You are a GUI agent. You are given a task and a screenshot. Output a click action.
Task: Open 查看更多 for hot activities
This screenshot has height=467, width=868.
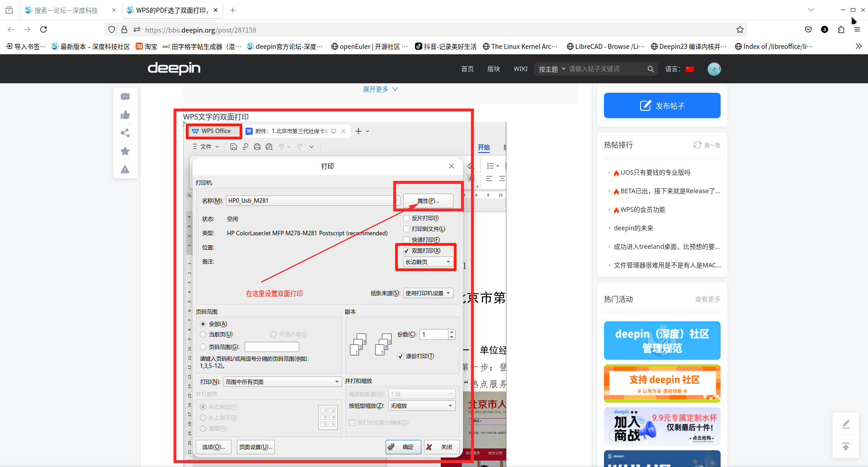pyautogui.click(x=708, y=299)
